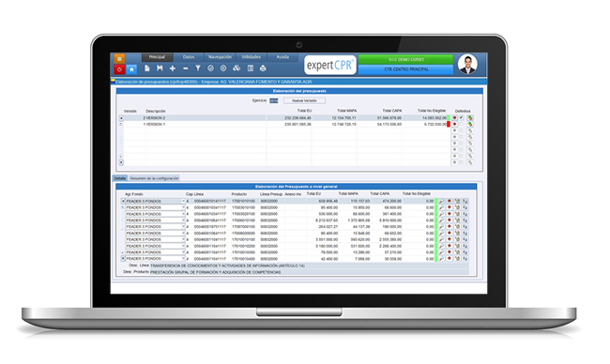This screenshot has height=364, width=610.
Task: Click the Save floppy disk icon
Action: (x=160, y=68)
